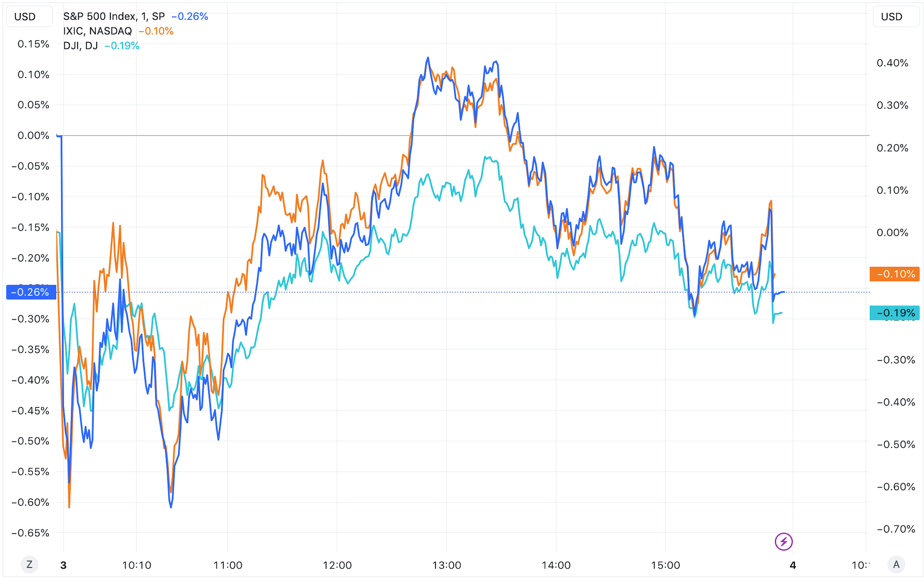Select the IXIC, NASDAQ legend entry
The width and height of the screenshot is (924, 578).
pos(98,31)
